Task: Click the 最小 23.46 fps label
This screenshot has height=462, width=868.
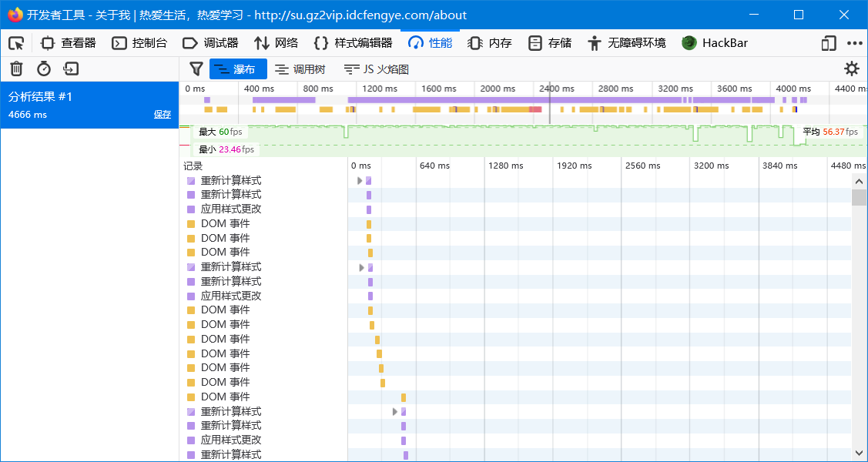Action: tap(226, 149)
